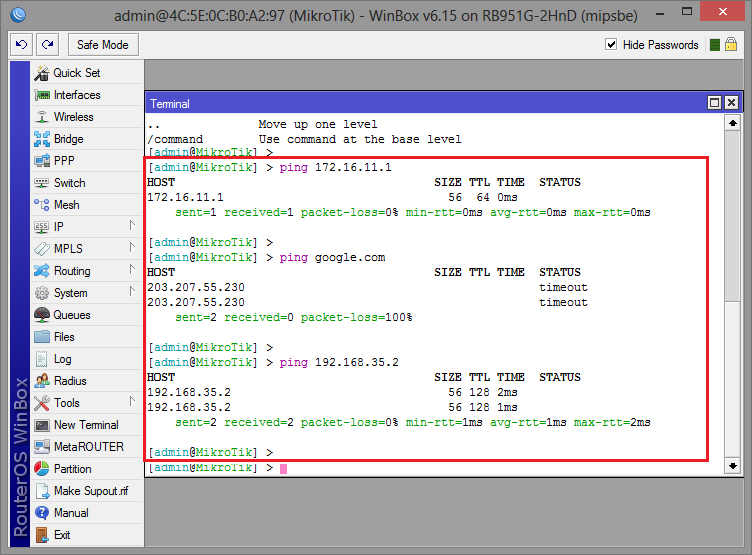752x555 pixels.
Task: Click the Undo arrow button
Action: click(22, 45)
